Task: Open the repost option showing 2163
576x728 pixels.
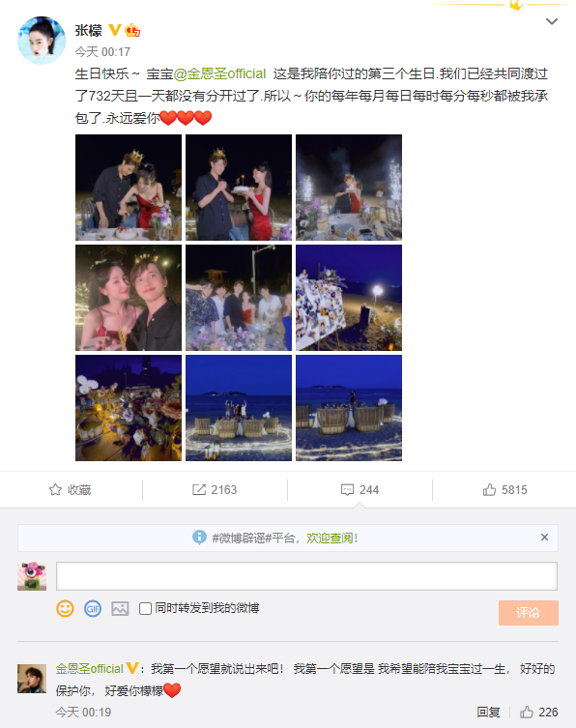Action: click(215, 490)
